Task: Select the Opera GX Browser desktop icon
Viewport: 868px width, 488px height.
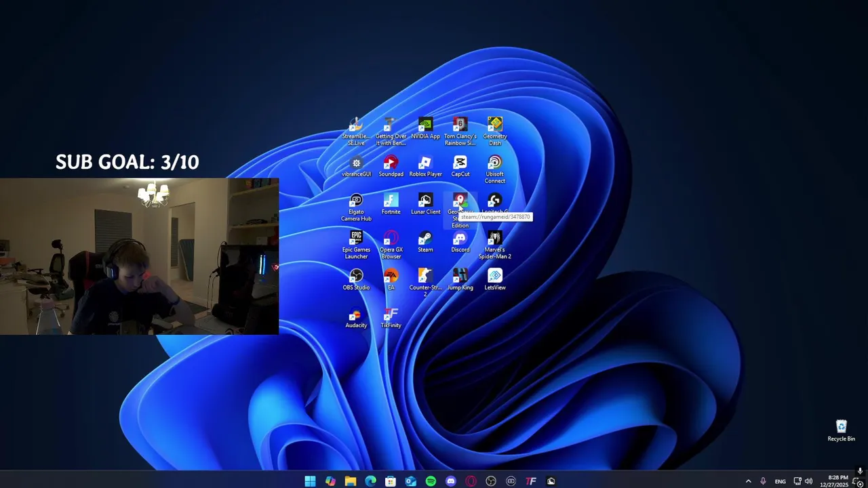Action: pos(391,245)
